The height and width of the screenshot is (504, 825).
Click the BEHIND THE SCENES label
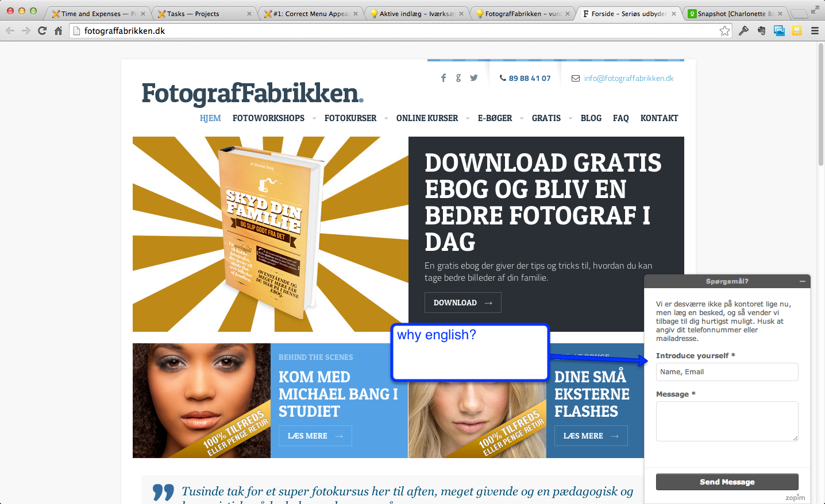(316, 357)
